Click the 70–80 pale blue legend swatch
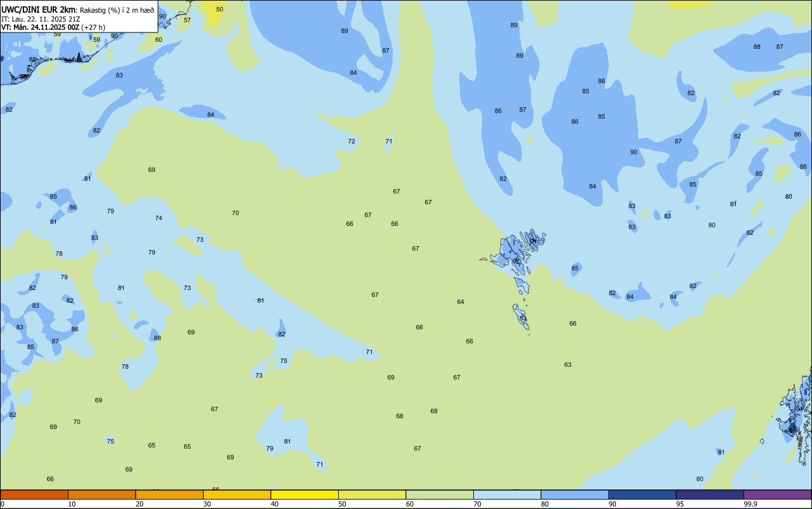The image size is (812, 509). 507,494
